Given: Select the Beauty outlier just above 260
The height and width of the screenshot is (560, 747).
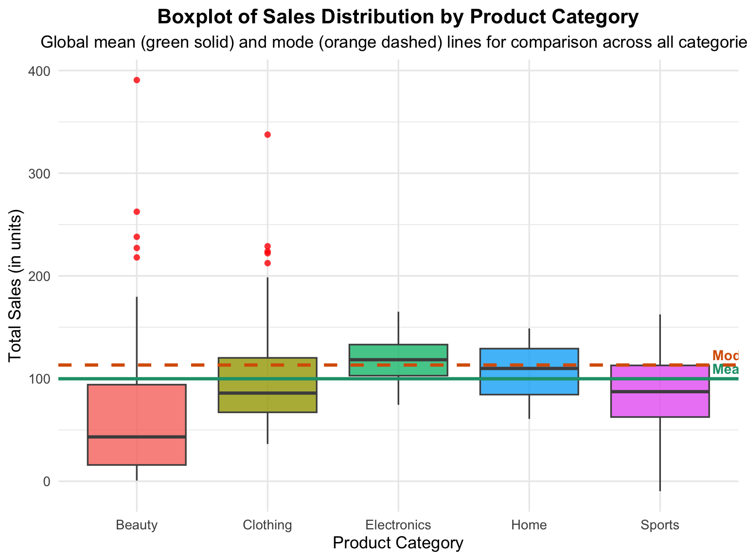Looking at the screenshot, I should click(x=137, y=211).
